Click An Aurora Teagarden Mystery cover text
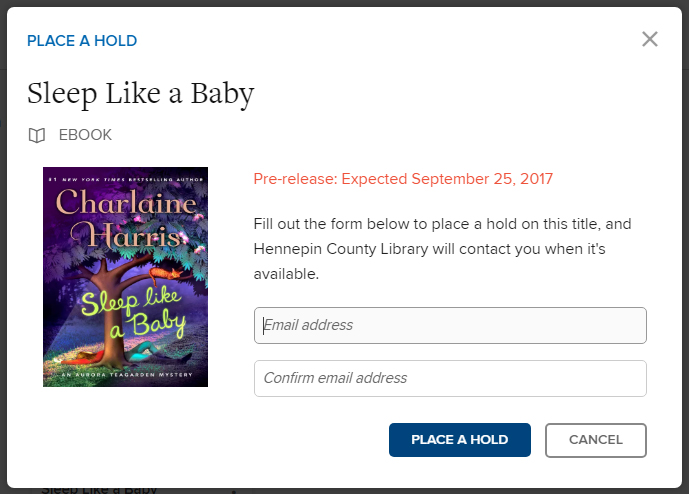This screenshot has width=689, height=494. [x=127, y=375]
